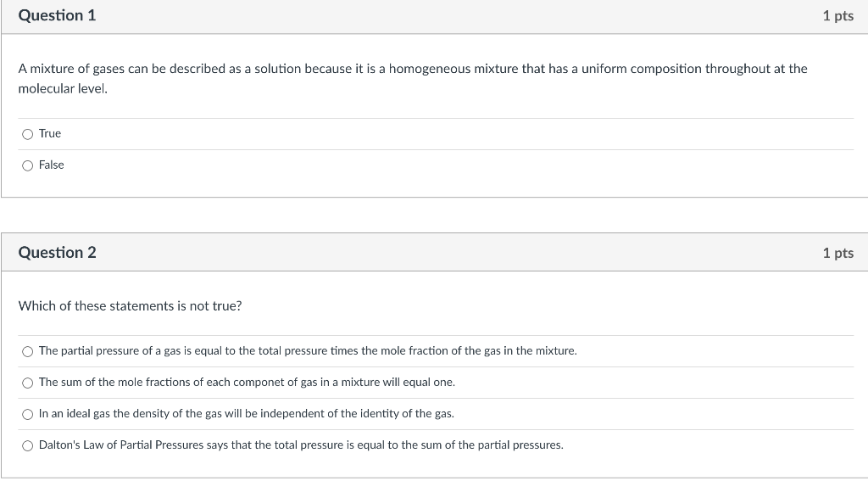Click the 'True' answer label text
Screen dimensions: 868x481
[50, 133]
